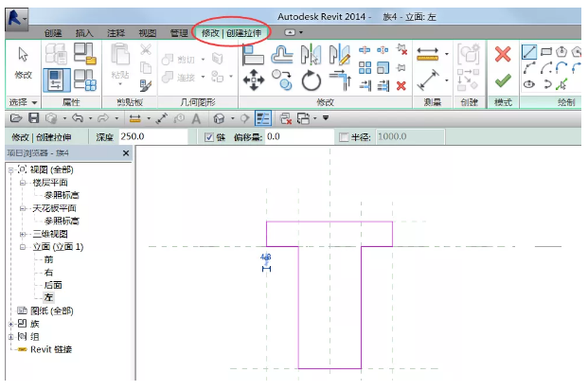Open the Undo history dropdown arrow
588x390 pixels.
tap(90, 118)
